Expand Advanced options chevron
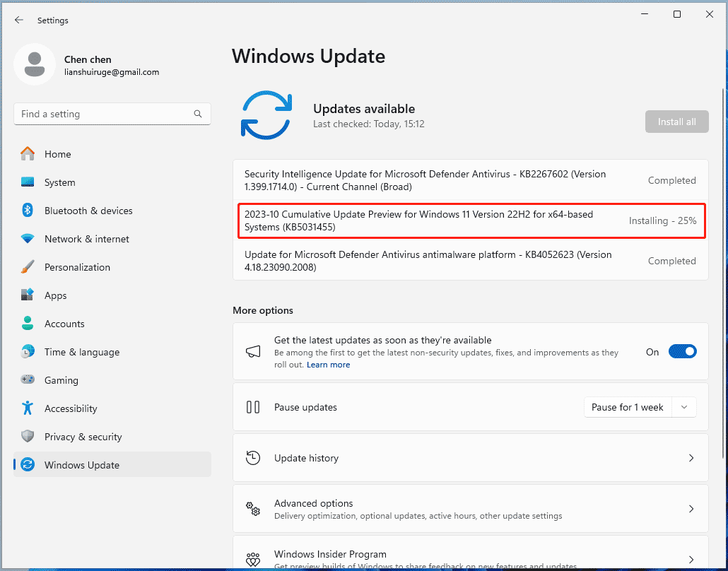This screenshot has width=728, height=571. [x=691, y=509]
